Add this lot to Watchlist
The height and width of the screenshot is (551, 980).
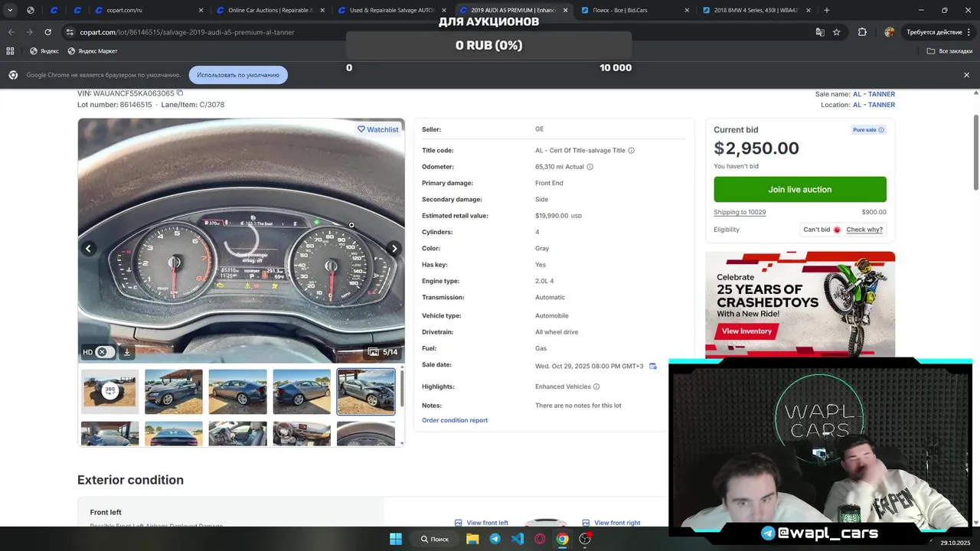pyautogui.click(x=378, y=129)
